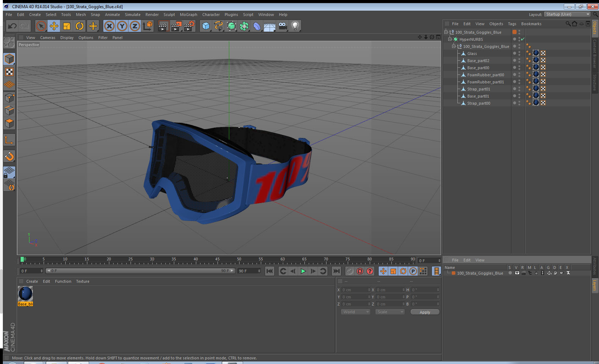Add a HyperNURBS generator object
Image resolution: width=599 pixels, height=364 pixels.
(231, 26)
